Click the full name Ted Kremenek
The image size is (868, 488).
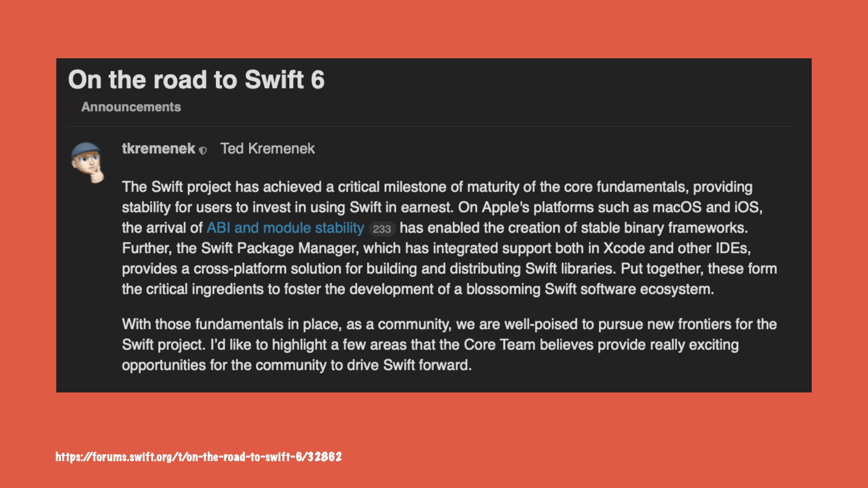(268, 148)
